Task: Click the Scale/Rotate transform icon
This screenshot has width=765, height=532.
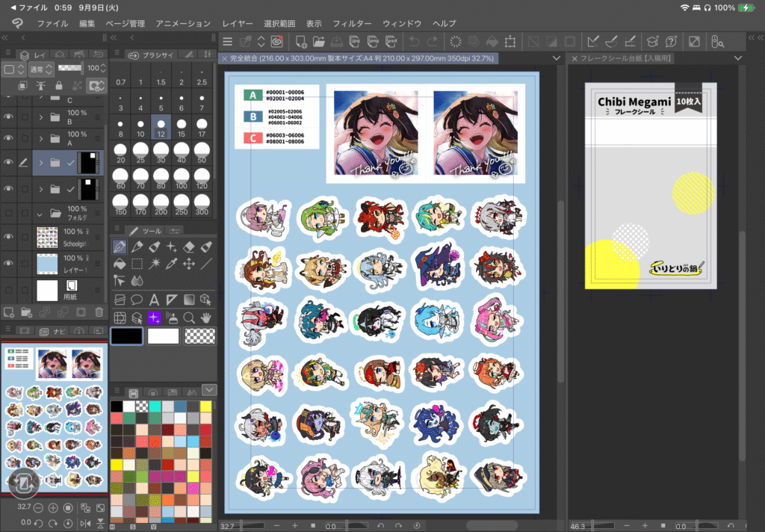Action: click(510, 42)
